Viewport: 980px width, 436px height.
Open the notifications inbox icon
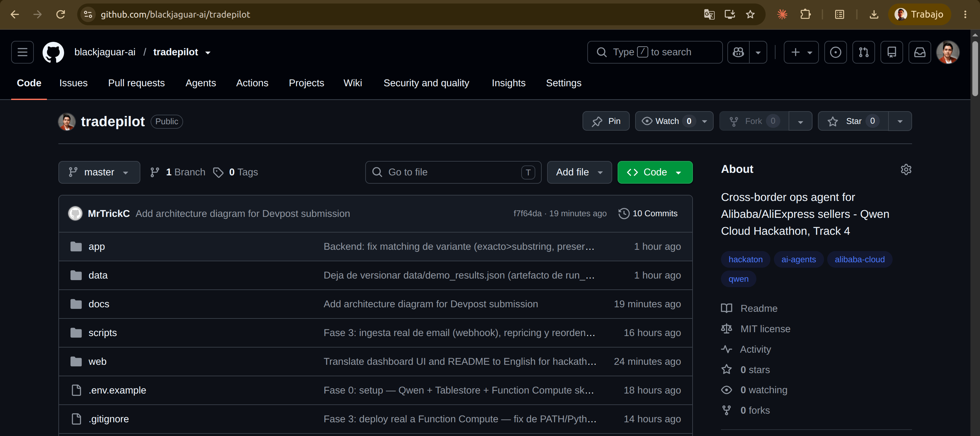920,52
